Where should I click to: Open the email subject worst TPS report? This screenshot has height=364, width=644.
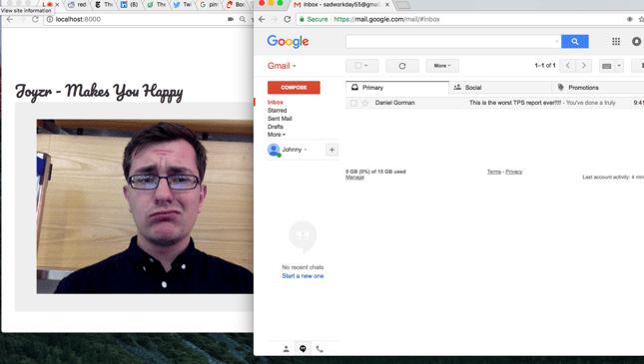pyautogui.click(x=515, y=103)
